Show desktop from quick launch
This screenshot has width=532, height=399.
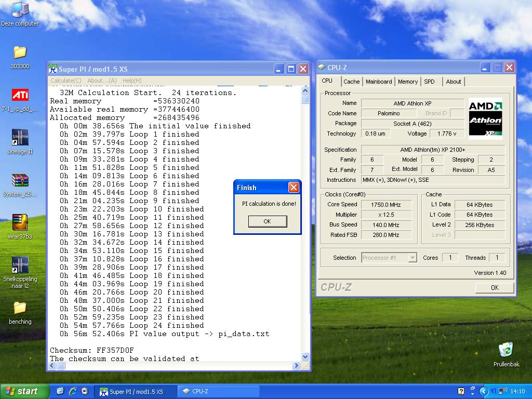coord(60,391)
